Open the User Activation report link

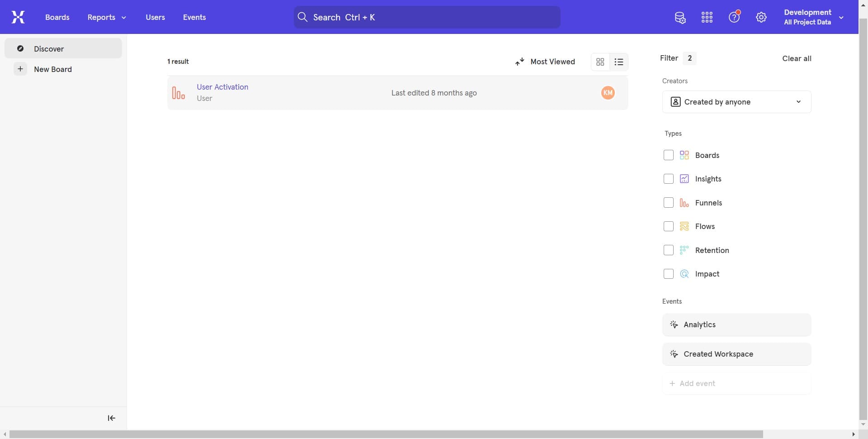pos(222,86)
